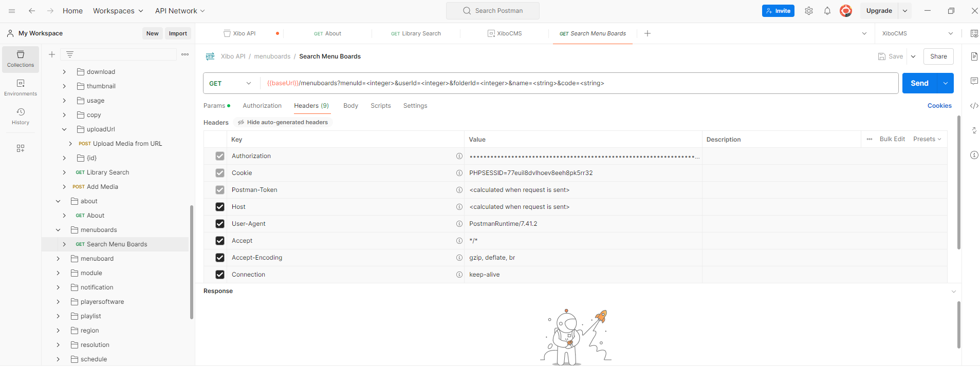980x369 pixels.
Task: Open the related requests icon
Action: pos(974,130)
